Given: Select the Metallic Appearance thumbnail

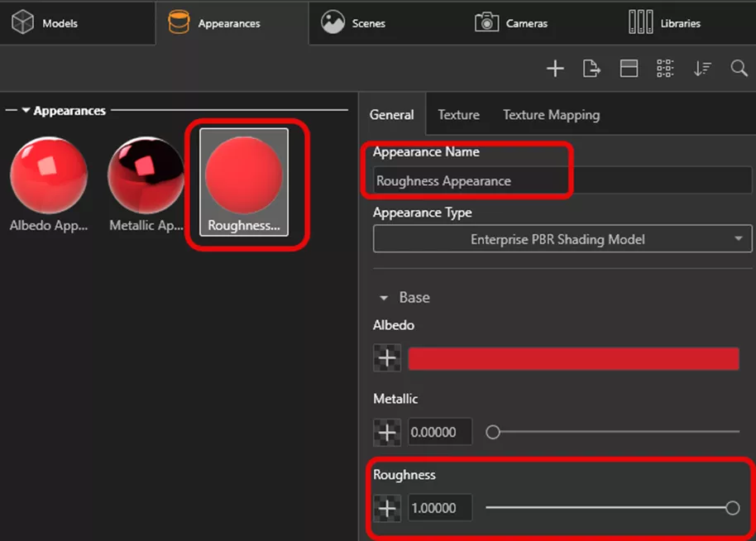Looking at the screenshot, I should pyautogui.click(x=146, y=184).
